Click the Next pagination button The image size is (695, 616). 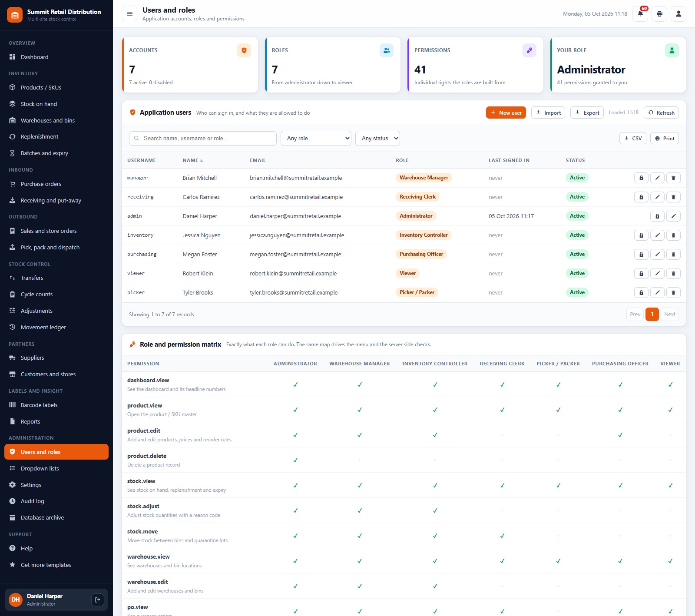(670, 314)
